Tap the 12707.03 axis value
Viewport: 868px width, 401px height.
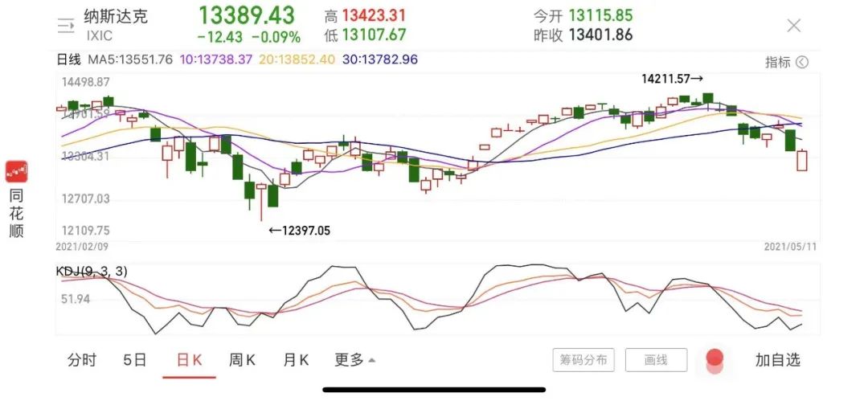86,198
